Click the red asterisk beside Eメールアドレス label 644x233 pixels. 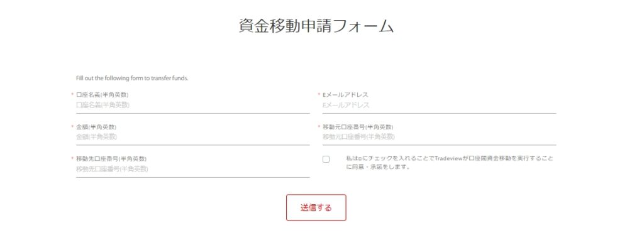tap(319, 94)
